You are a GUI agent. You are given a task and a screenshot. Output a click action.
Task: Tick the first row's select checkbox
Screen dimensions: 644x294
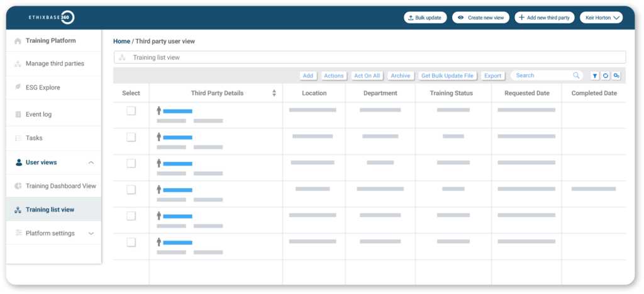(x=131, y=111)
